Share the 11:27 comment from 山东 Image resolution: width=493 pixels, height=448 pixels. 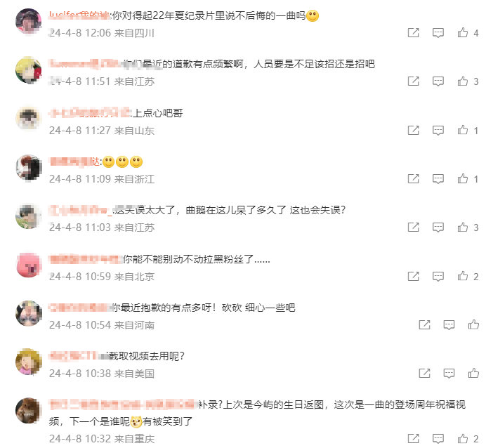(x=413, y=130)
